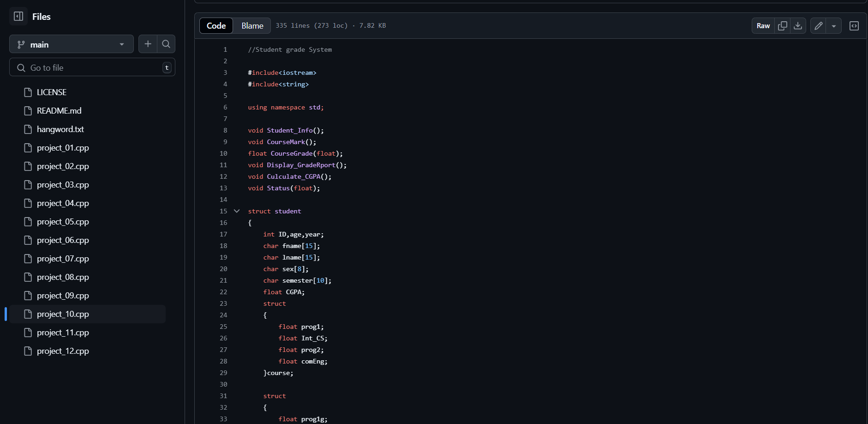This screenshot has height=424, width=868.
Task: Click the 't' keyboard shortcut badge
Action: click(167, 68)
